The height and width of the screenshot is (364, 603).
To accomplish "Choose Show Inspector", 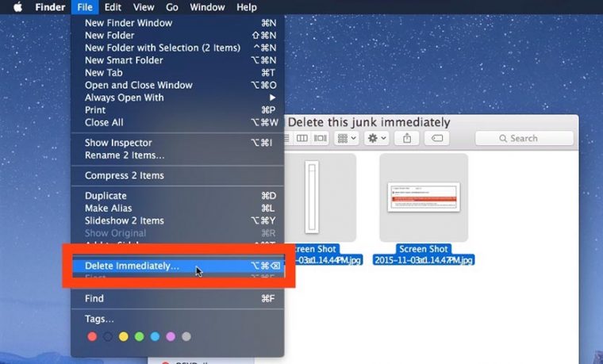I will coord(178,143).
